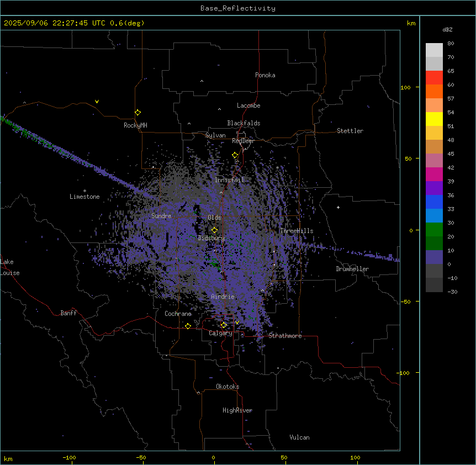The height and width of the screenshot is (465, 476).
Task: Click the Stettler city label
Action: pos(350,131)
